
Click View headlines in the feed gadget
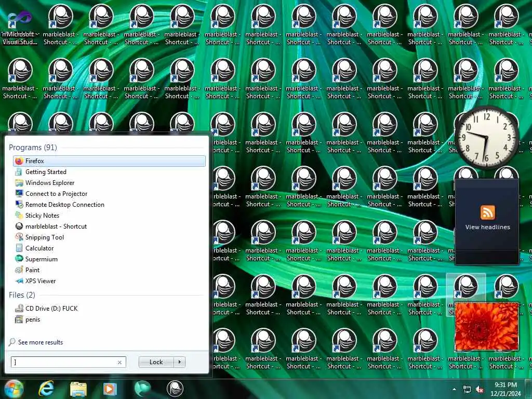coord(487,227)
